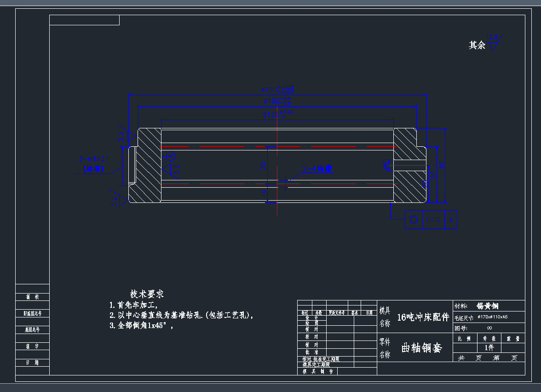
Task: Select the ø125 diameter dimension text
Action: point(278,114)
